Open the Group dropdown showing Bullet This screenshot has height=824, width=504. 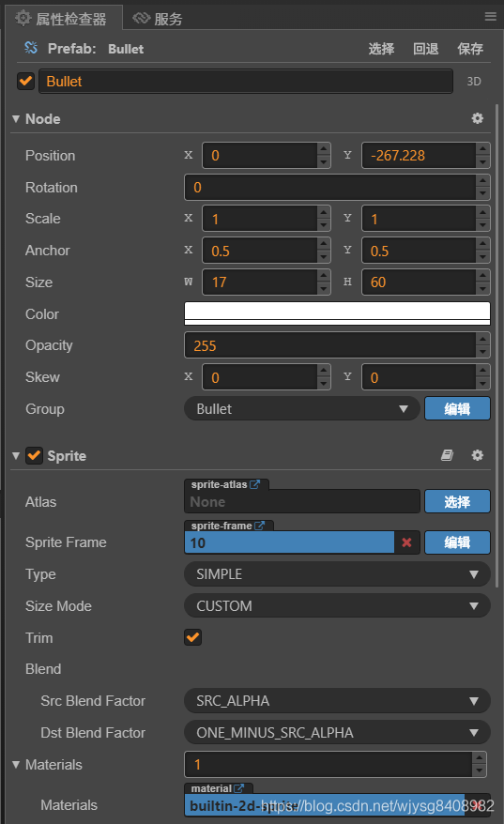301,409
